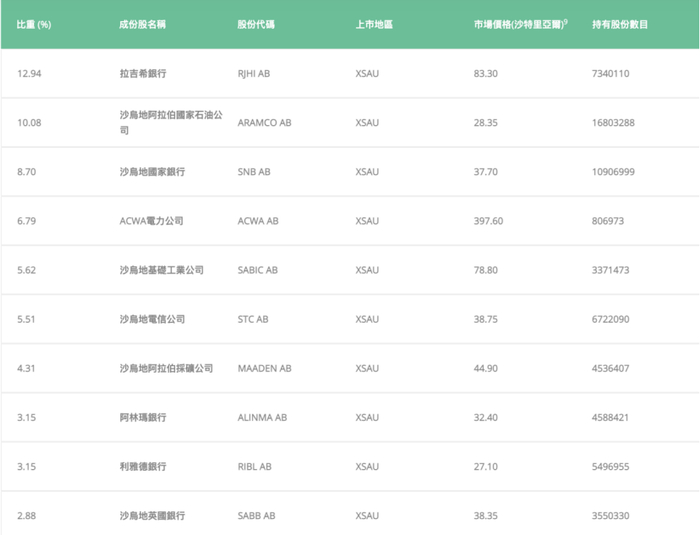This screenshot has width=700, height=535.
Task: Select the 806973 shares cell
Action: (x=608, y=221)
